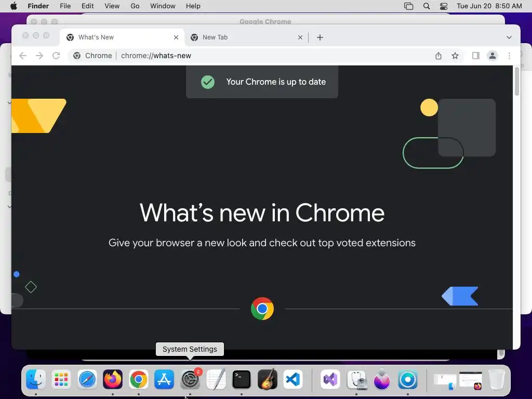Open the Help menu
The width and height of the screenshot is (532, 399).
tap(193, 6)
